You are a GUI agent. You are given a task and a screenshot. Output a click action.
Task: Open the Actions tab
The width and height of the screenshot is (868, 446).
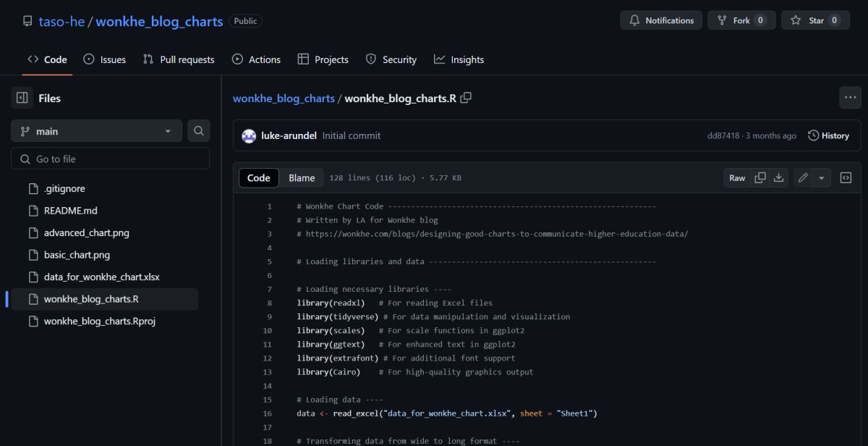point(256,59)
